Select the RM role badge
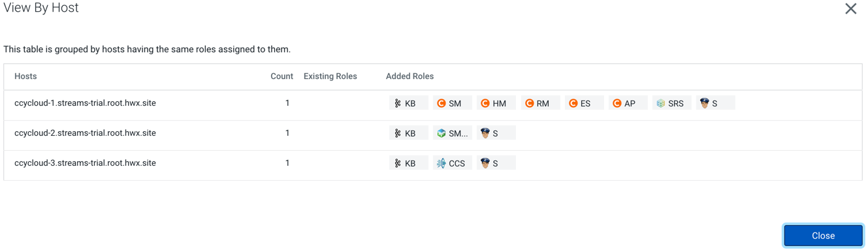868x252 pixels. coord(541,103)
